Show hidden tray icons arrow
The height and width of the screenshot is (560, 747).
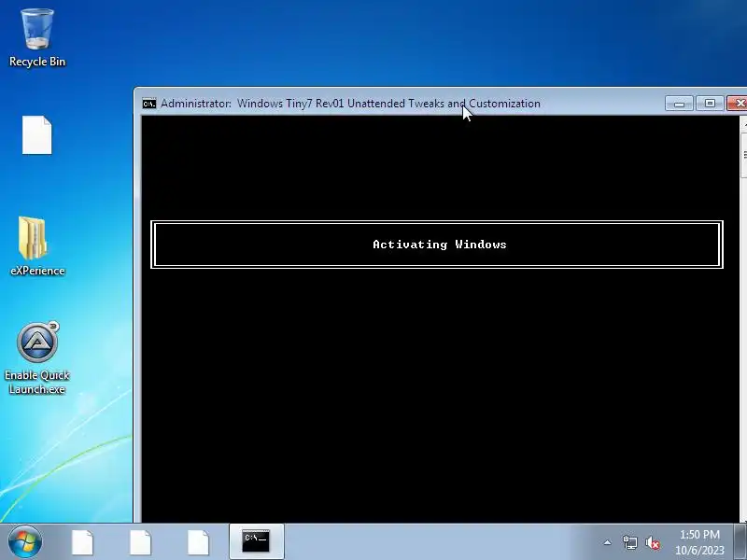[x=608, y=542]
